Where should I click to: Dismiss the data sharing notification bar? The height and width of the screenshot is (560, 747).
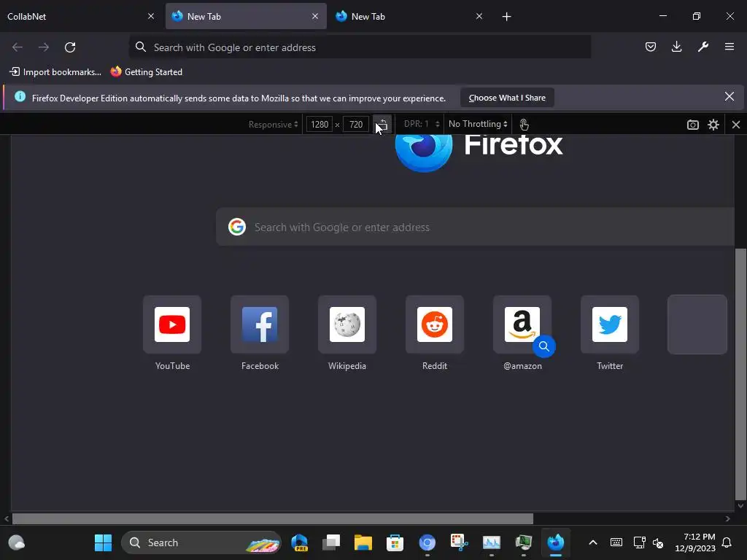pyautogui.click(x=729, y=97)
